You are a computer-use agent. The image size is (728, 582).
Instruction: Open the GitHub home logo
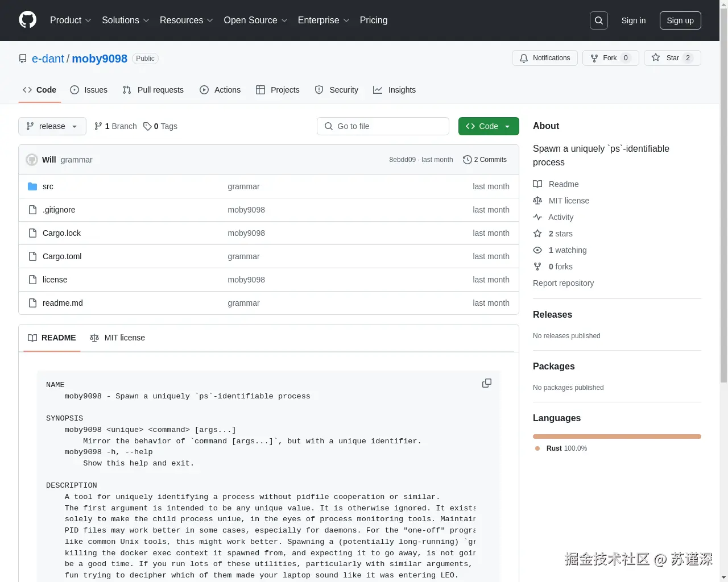[x=27, y=20]
